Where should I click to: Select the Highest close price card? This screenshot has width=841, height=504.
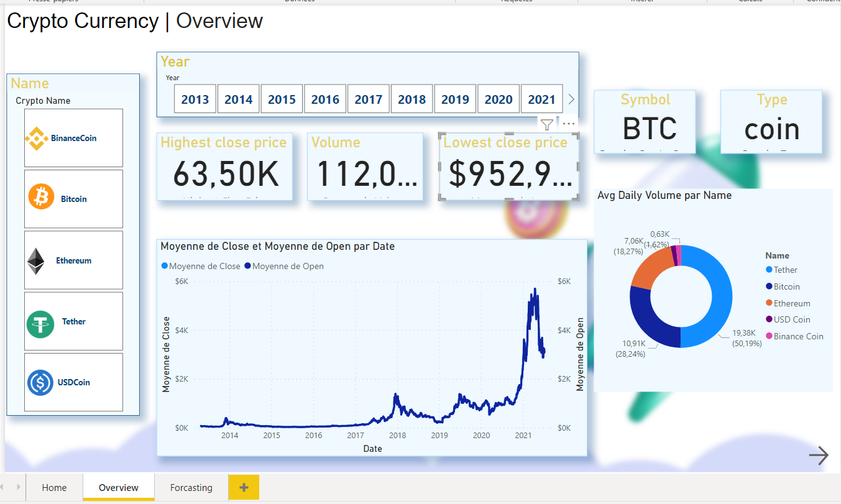[225, 166]
